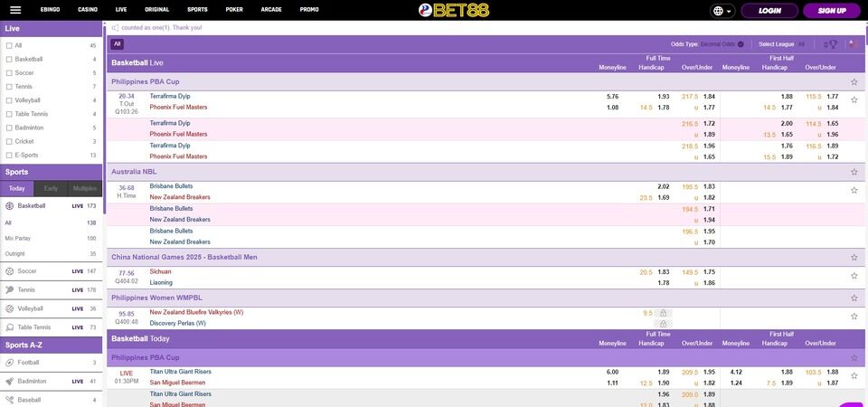Switch to the Multiples tab
Screen dimensions: 868x407
pos(85,189)
